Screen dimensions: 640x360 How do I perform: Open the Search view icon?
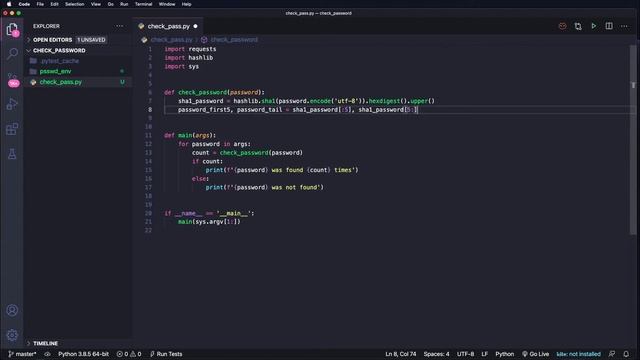tap(12, 53)
